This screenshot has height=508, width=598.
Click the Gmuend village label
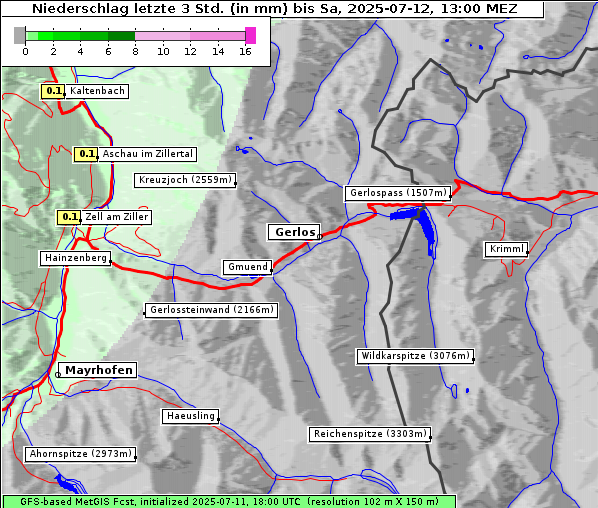click(248, 267)
